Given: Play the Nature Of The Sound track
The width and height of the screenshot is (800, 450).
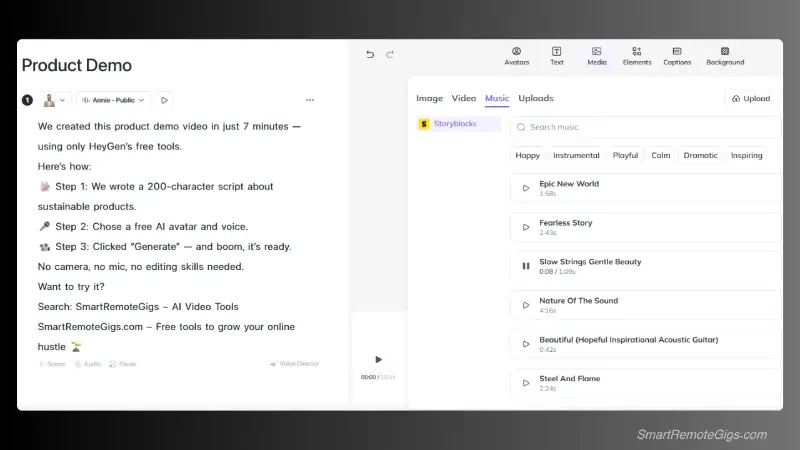Looking at the screenshot, I should tap(526, 305).
